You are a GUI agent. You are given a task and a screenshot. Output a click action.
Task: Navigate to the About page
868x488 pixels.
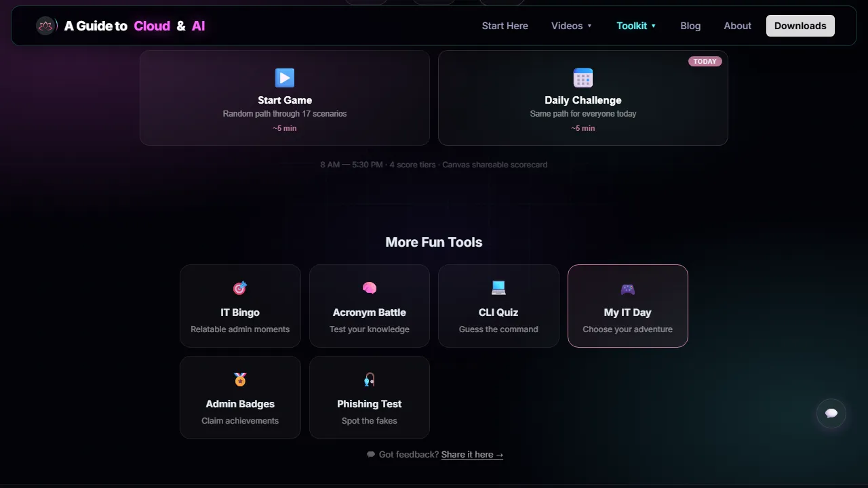click(x=737, y=26)
